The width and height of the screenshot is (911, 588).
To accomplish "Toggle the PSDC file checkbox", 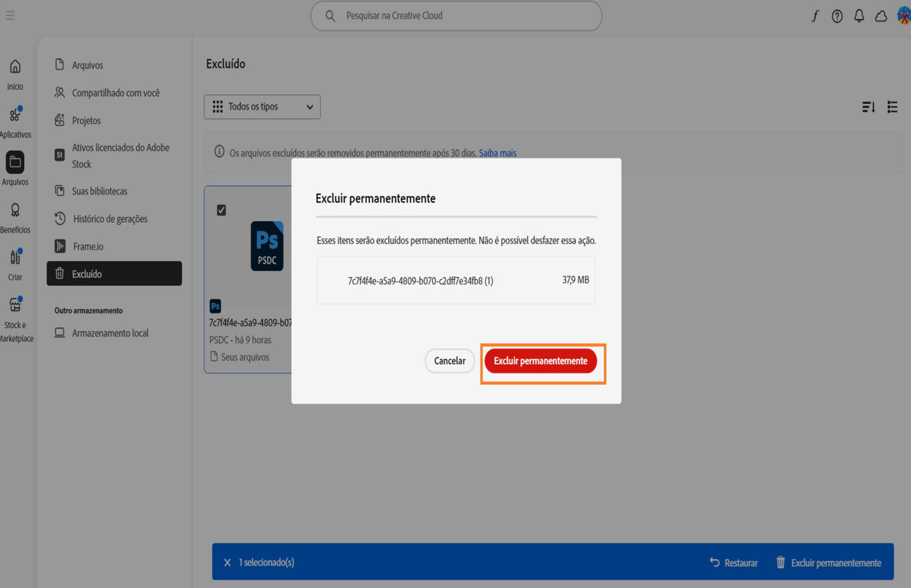I will tap(221, 210).
